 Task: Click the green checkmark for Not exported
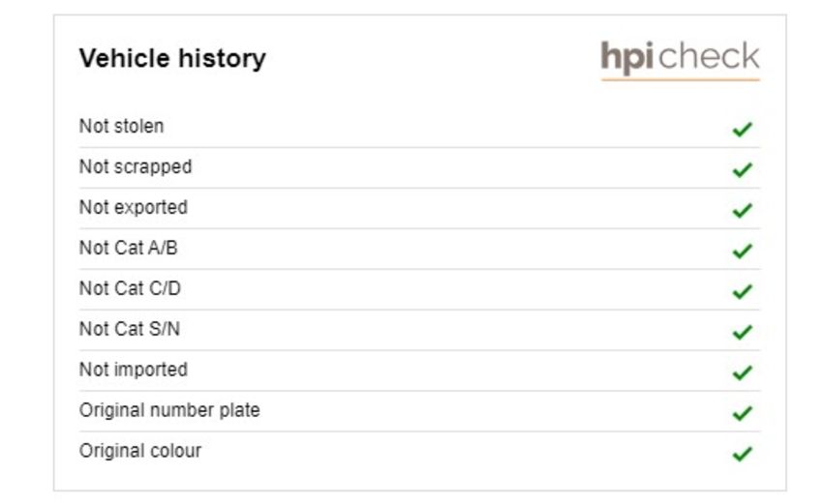click(x=743, y=210)
